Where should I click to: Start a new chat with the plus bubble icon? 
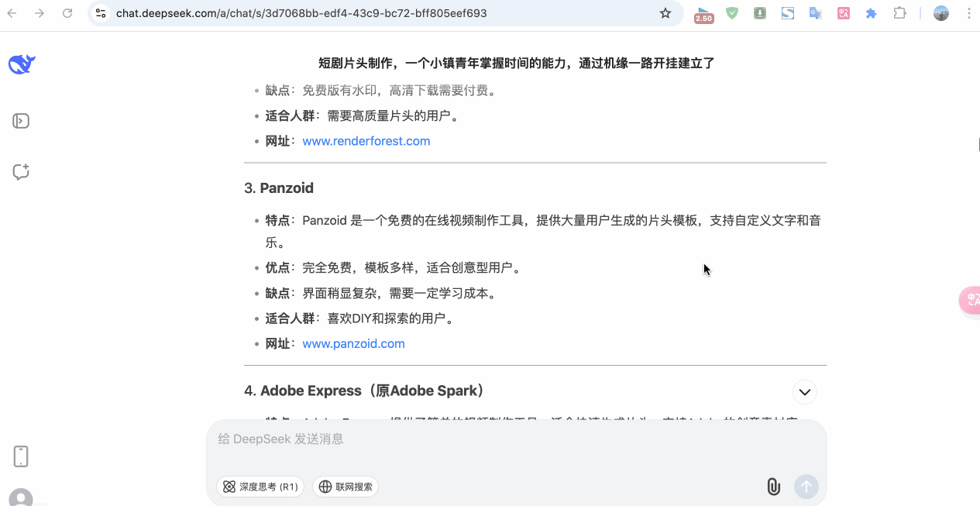point(21,172)
